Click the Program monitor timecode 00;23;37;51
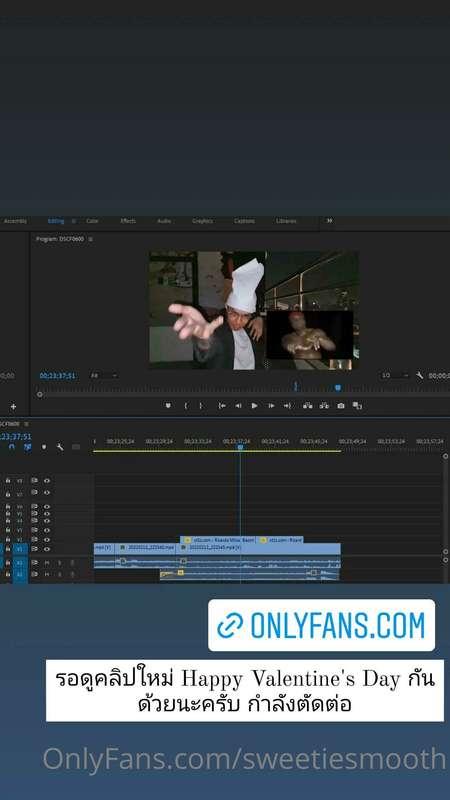The image size is (450, 800). [58, 376]
